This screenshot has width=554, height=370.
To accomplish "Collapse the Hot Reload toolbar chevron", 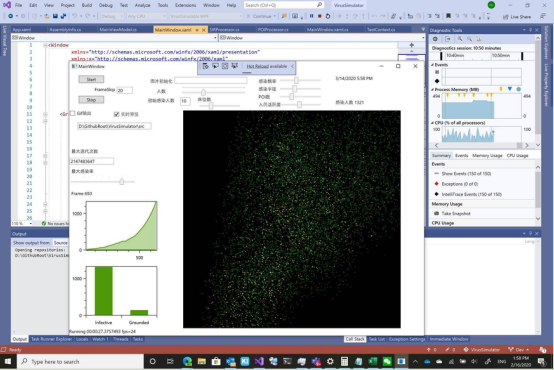I will [x=292, y=66].
